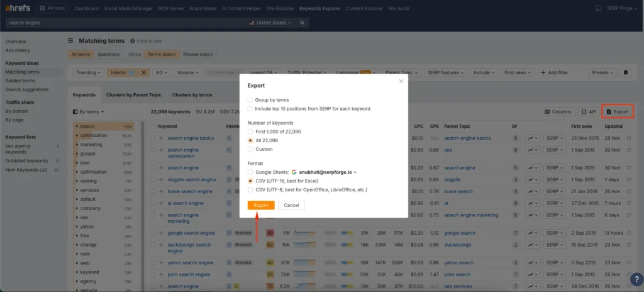Image resolution: width=644 pixels, height=292 pixels.
Task: Switch to Clusters by terms tab
Action: 192,95
